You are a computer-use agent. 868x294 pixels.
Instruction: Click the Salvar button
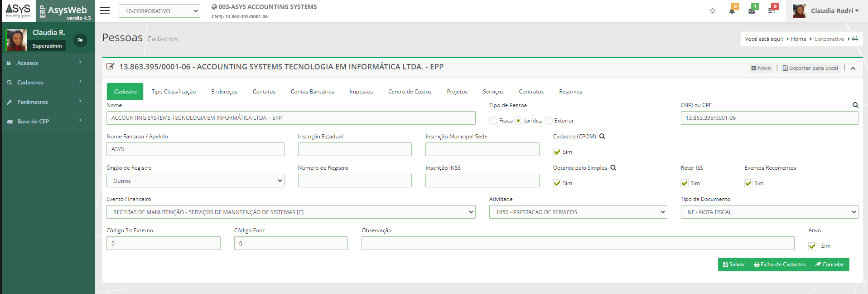pos(733,265)
